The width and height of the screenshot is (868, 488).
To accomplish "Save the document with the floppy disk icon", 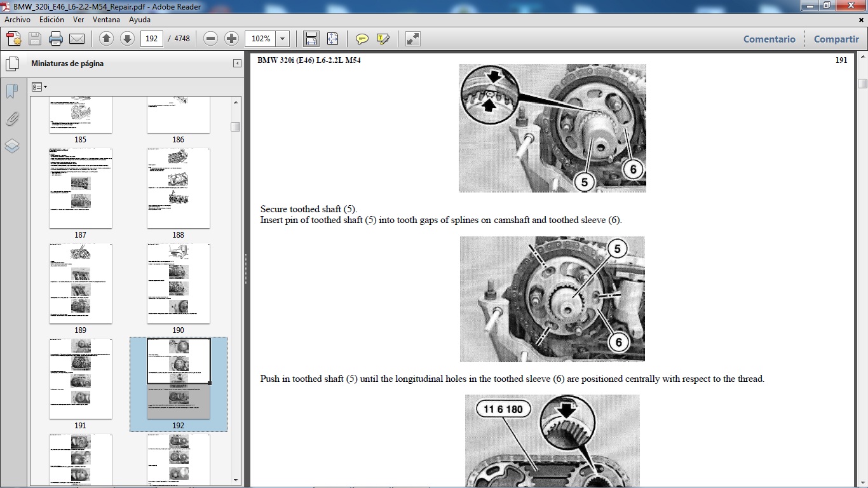I will tap(35, 39).
